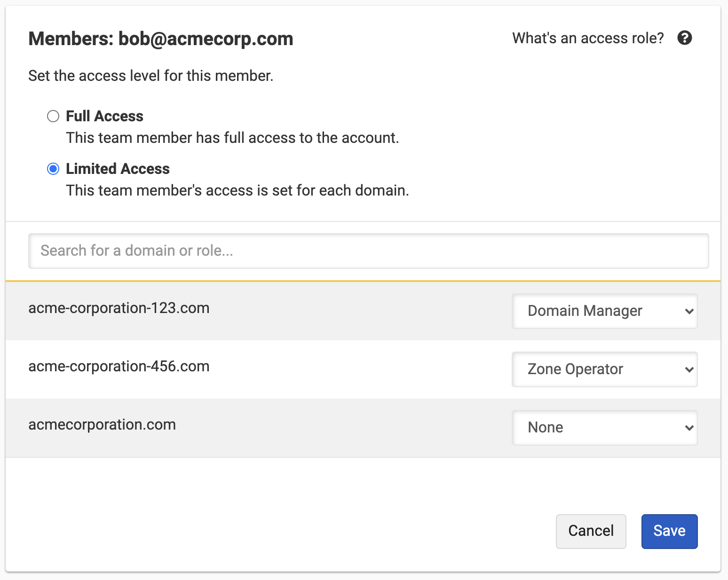728x580 pixels.
Task: Click the question mark help icon
Action: point(684,38)
